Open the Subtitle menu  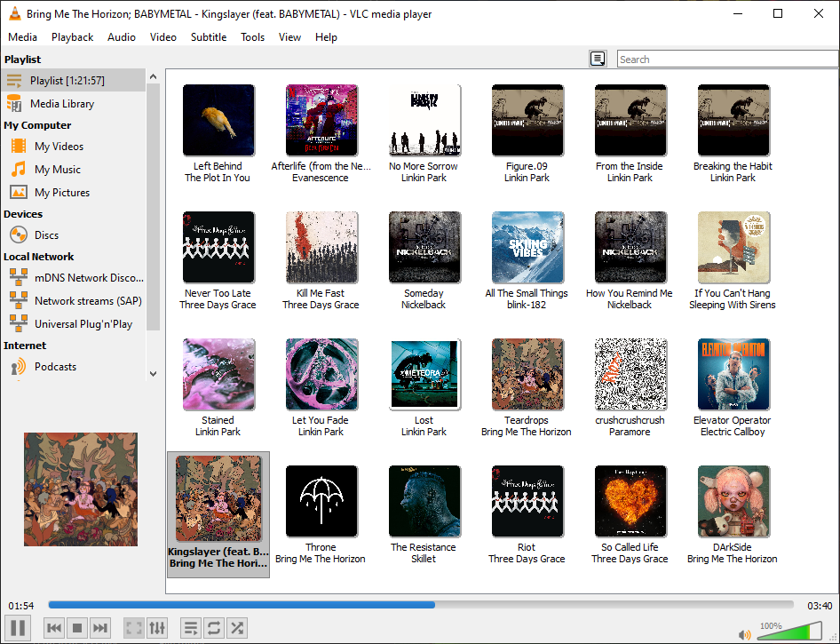click(209, 37)
